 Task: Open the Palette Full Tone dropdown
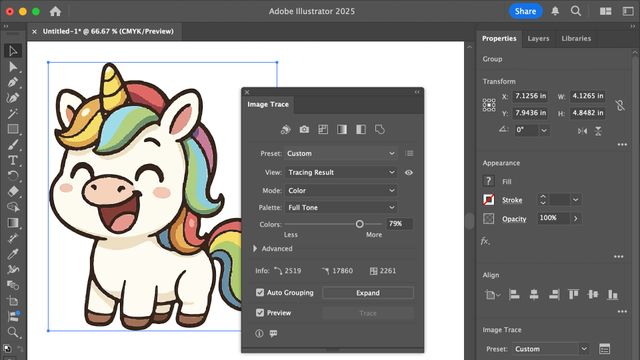click(x=341, y=207)
